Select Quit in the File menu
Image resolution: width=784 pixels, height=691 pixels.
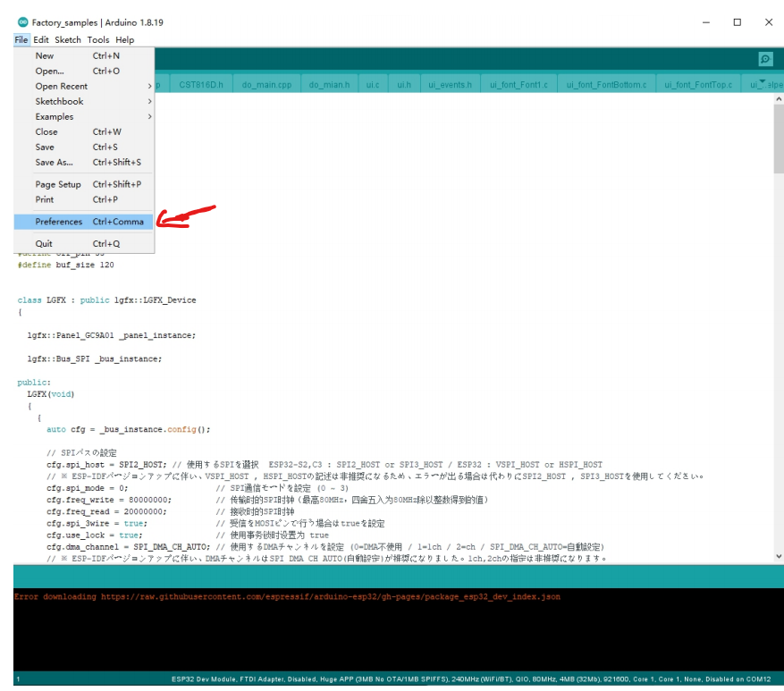[83, 243]
